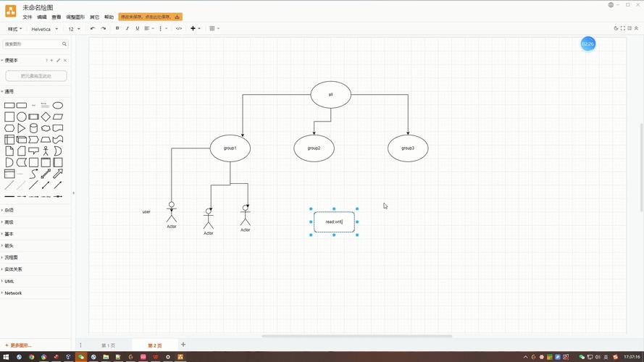The width and height of the screenshot is (644, 362).
Task: Click the scratchpad help question mark
Action: tap(46, 60)
